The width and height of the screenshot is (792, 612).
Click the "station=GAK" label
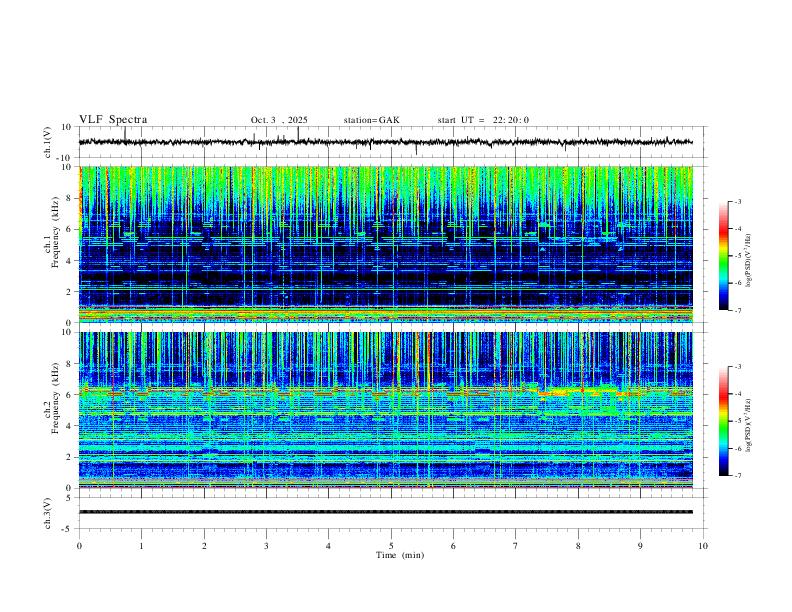click(x=371, y=120)
